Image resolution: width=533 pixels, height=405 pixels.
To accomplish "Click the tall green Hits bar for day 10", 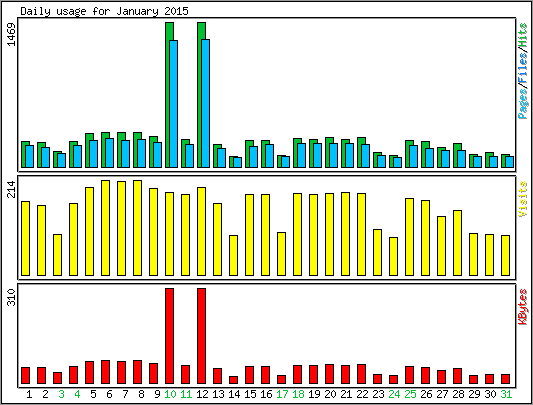I will tap(169, 95).
